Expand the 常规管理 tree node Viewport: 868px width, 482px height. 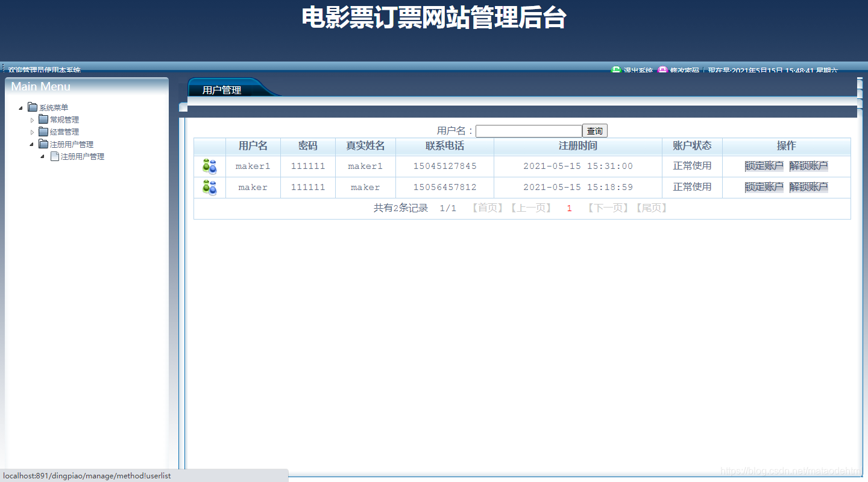[32, 120]
